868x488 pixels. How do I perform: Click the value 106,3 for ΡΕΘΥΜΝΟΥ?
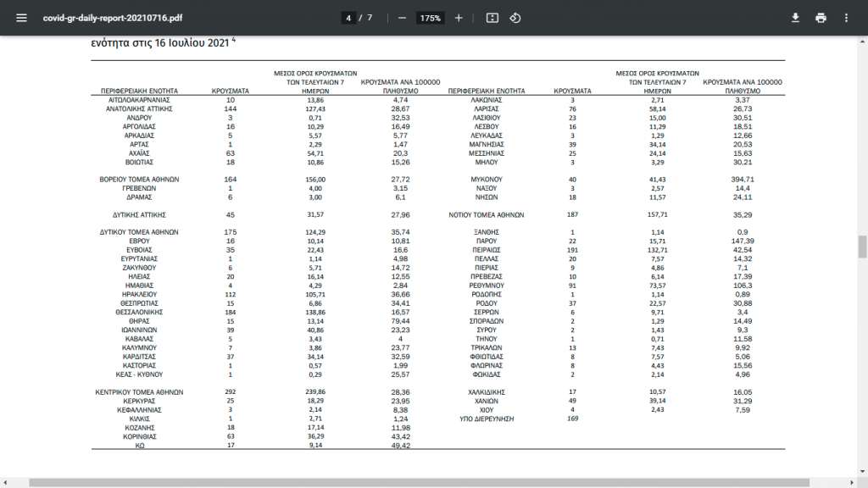pyautogui.click(x=743, y=286)
